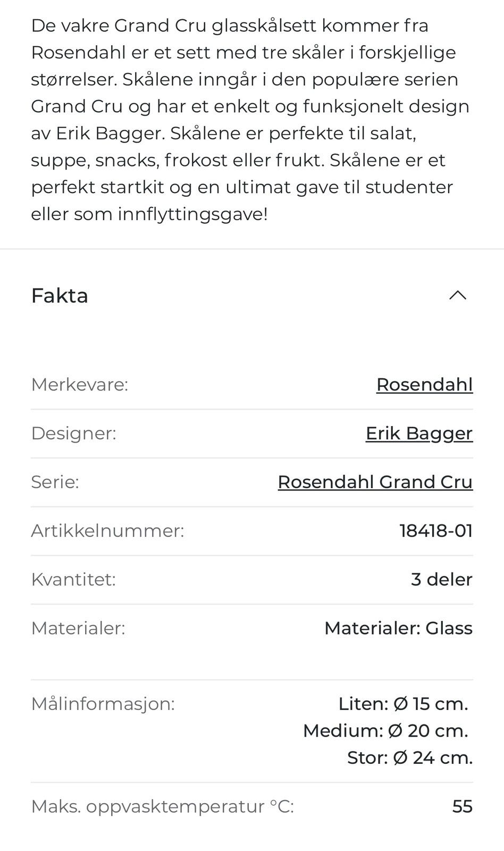Click the 'Liten: Ø 15 cm.' measurement
The image size is (504, 851).
(403, 704)
